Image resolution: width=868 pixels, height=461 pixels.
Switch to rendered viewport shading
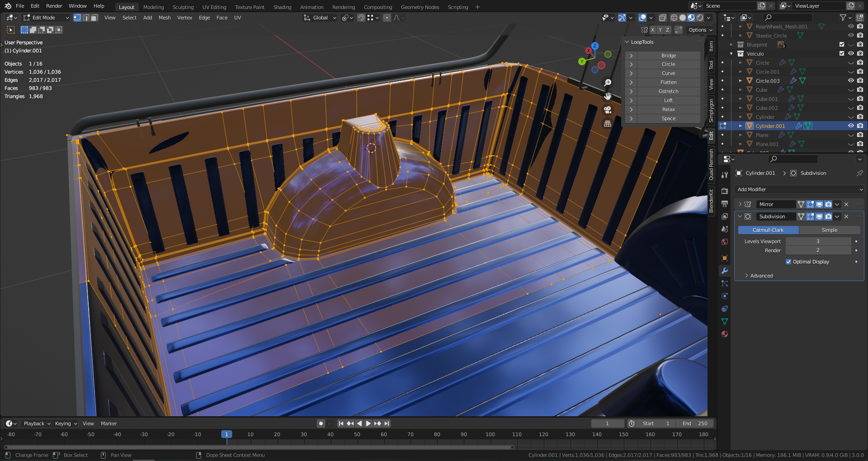pos(700,18)
